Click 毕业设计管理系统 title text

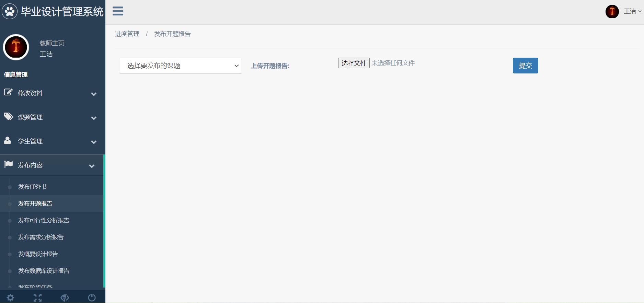coord(62,12)
